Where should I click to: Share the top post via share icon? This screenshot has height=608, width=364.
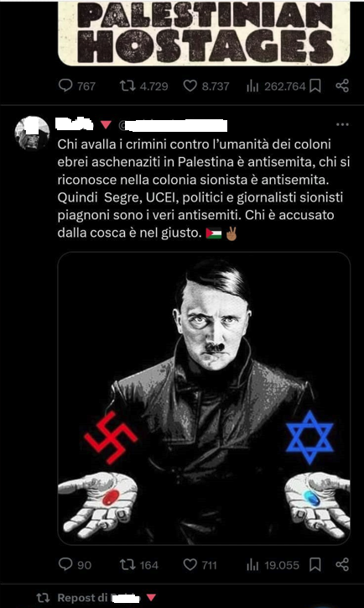coord(342,86)
